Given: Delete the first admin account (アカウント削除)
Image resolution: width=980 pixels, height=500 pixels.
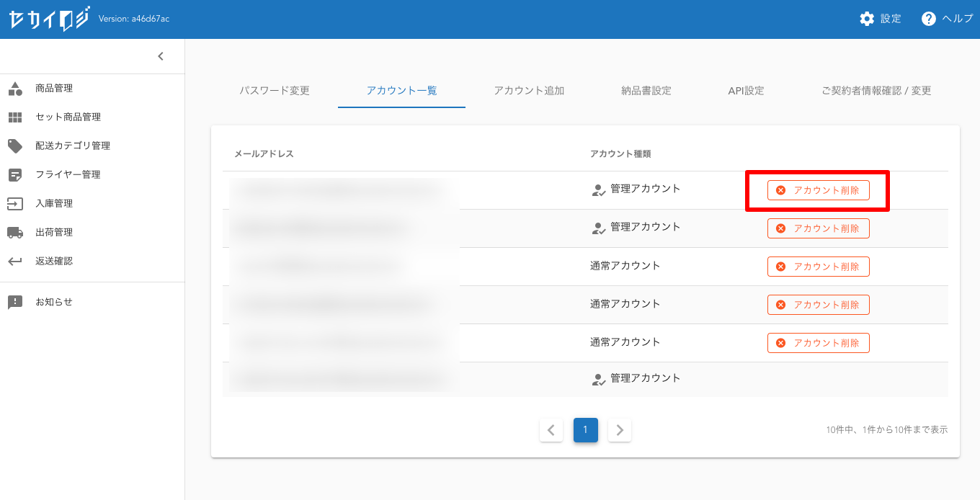Looking at the screenshot, I should [x=818, y=190].
